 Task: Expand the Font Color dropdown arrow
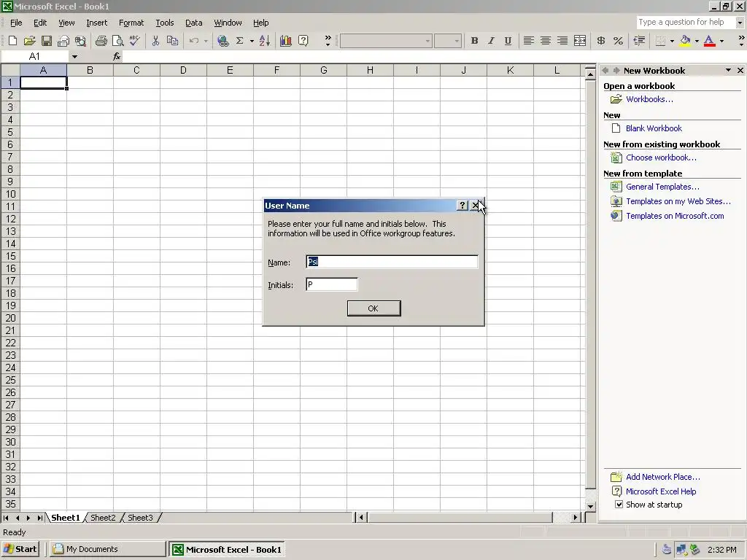pyautogui.click(x=721, y=41)
